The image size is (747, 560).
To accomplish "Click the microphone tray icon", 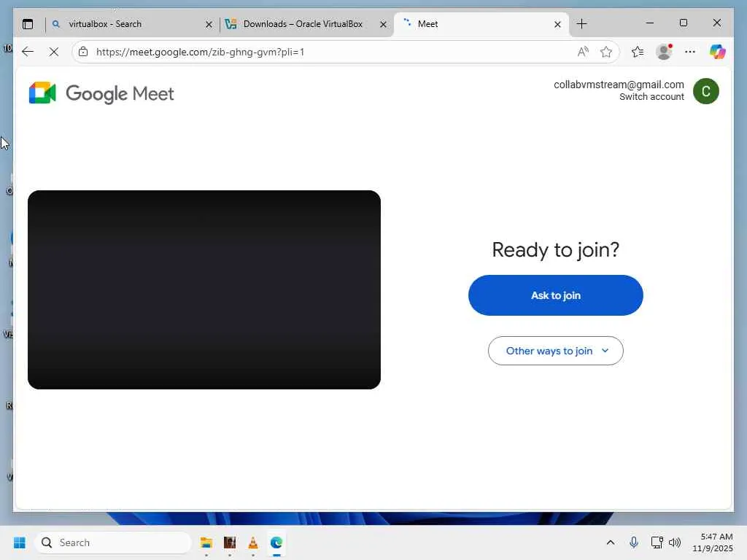I will coord(634,542).
